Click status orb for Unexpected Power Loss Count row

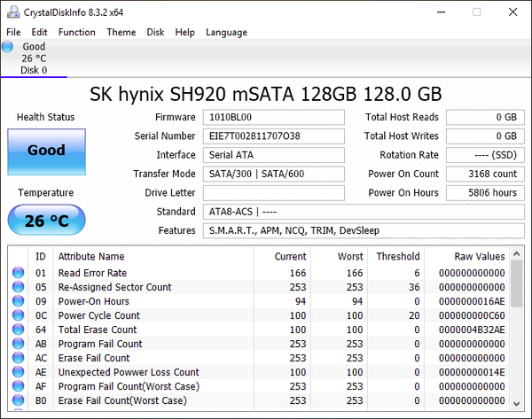coord(19,372)
